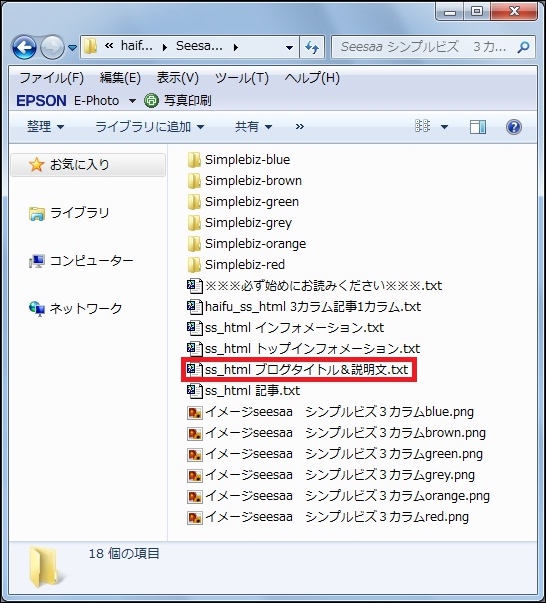This screenshot has width=546, height=603.
Task: Open the blue help question mark icon
Action: [514, 127]
